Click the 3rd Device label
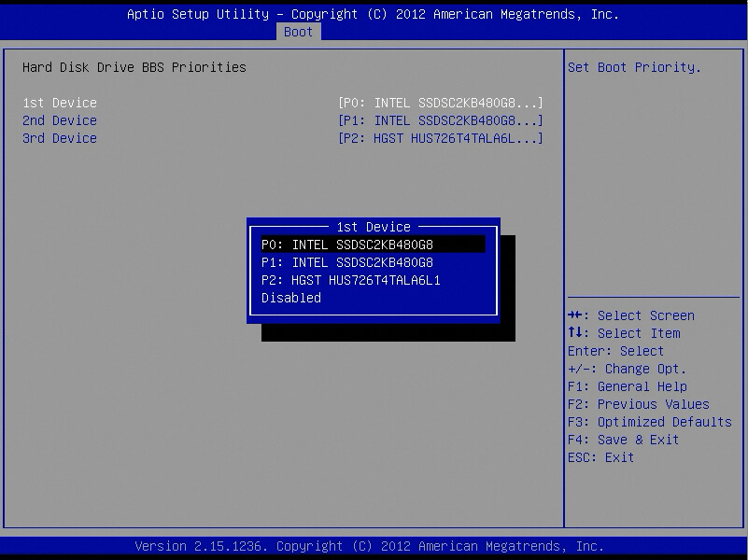This screenshot has width=748, height=560. 60,138
